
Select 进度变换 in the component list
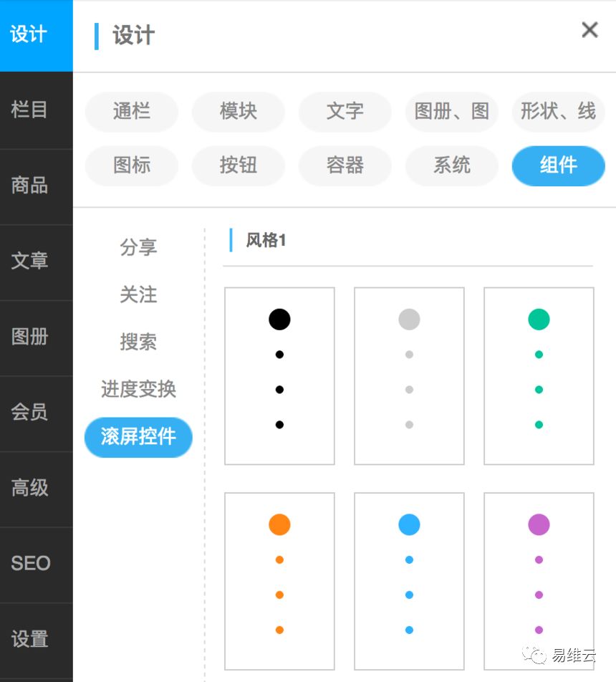(x=138, y=389)
